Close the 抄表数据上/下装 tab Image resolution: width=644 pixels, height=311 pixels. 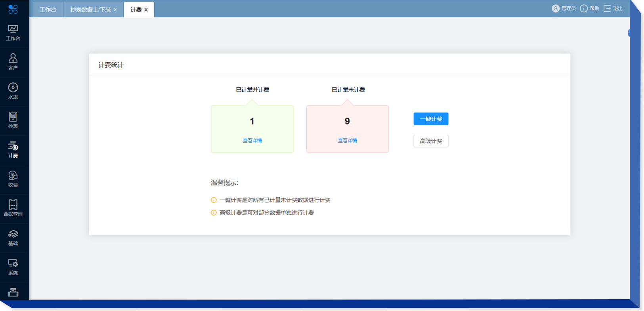click(115, 10)
